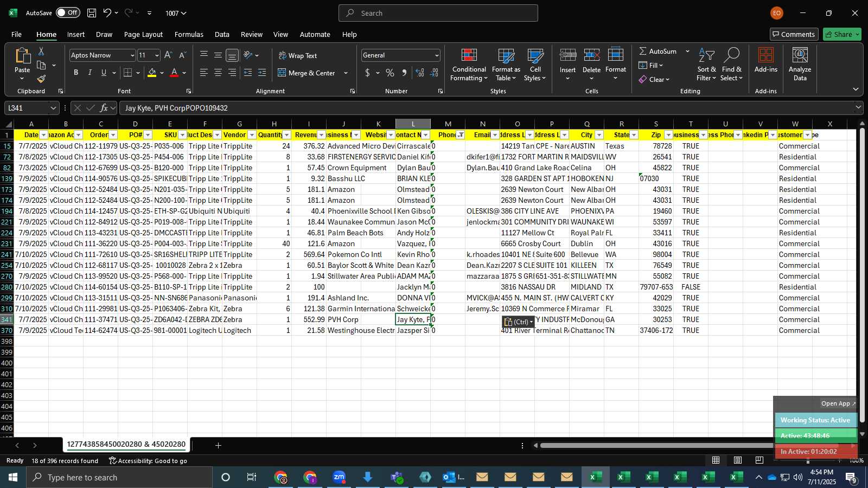Screen dimensions: 868x488
Task: Click the Insert cells icon
Action: point(567,55)
